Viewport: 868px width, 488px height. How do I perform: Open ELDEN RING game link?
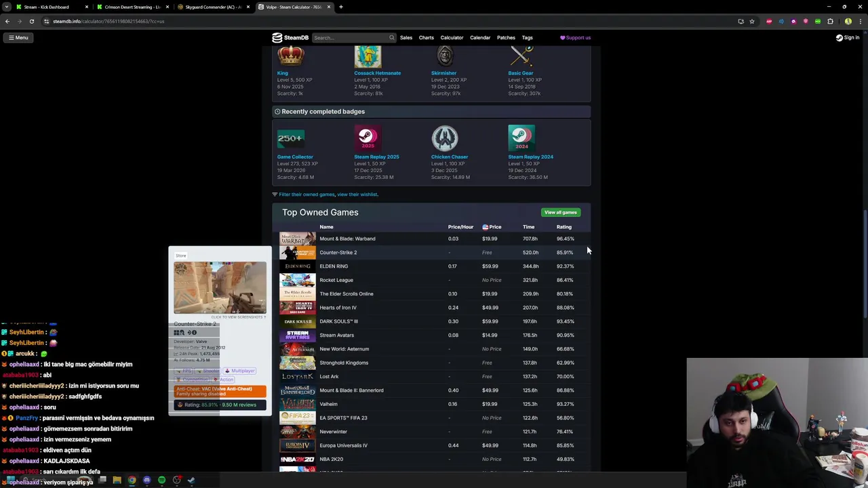point(334,266)
